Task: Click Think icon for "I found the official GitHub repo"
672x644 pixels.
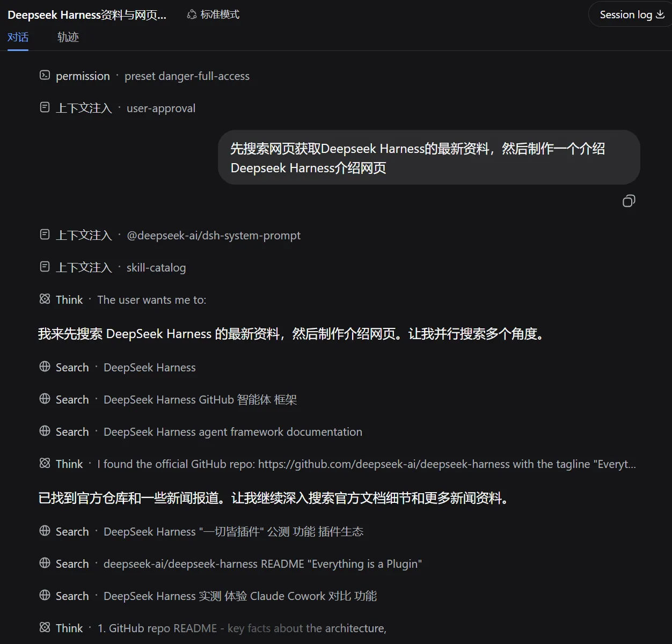Action: click(45, 463)
